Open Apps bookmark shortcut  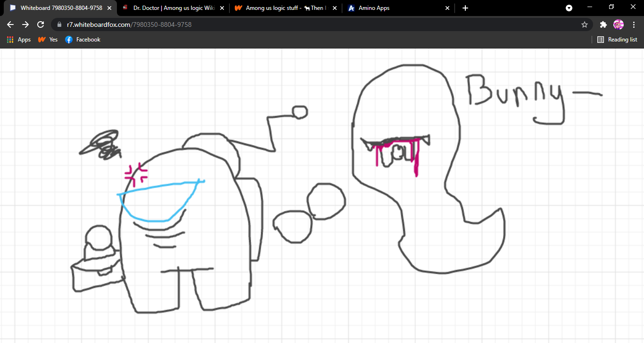coord(19,40)
